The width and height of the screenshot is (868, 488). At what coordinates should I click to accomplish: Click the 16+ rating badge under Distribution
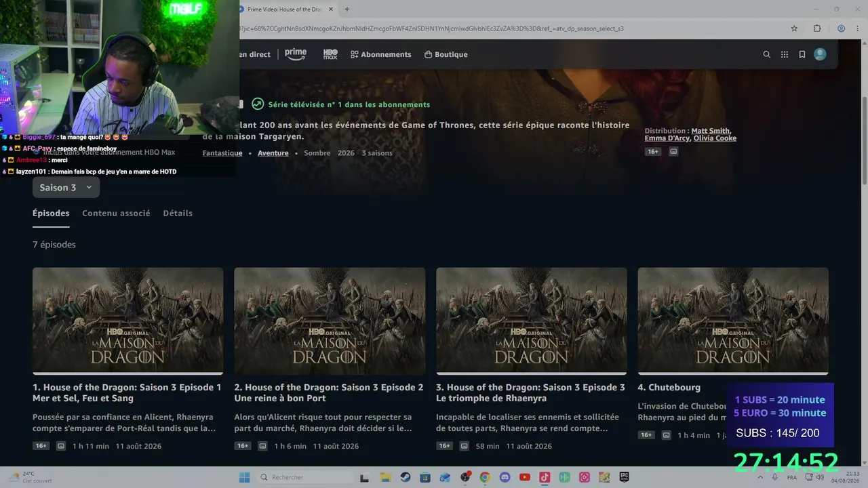(x=653, y=152)
